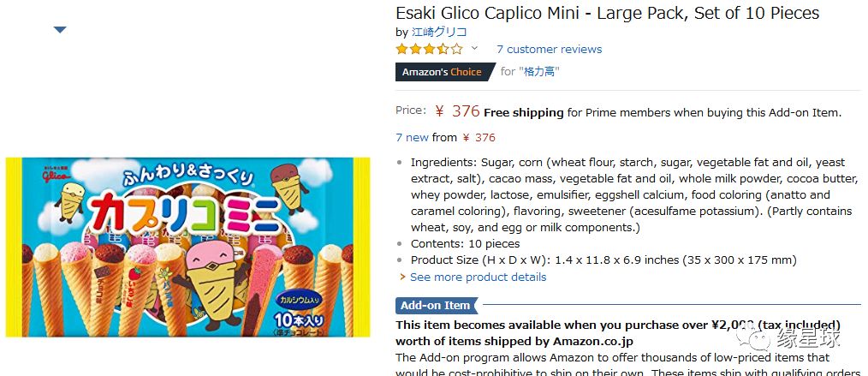
Task: Open the 格力高 keyword link
Action: pyautogui.click(x=539, y=71)
